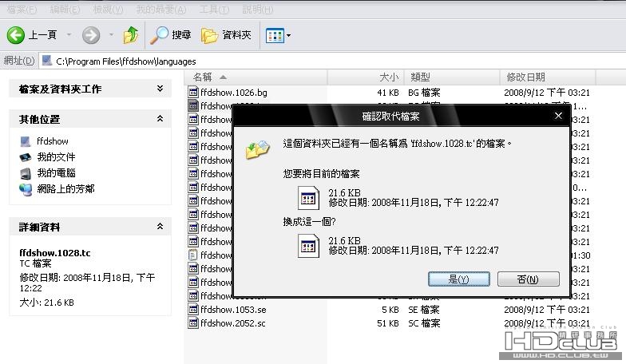Click the SE 檔案 type cell
The width and height of the screenshot is (626, 364).
point(423,310)
